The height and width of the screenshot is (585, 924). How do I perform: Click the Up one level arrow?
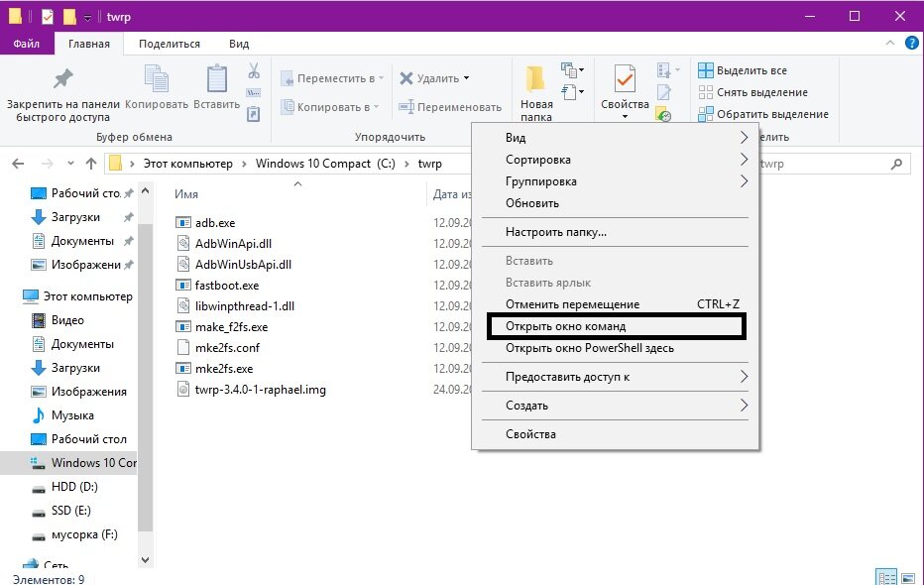[91, 164]
